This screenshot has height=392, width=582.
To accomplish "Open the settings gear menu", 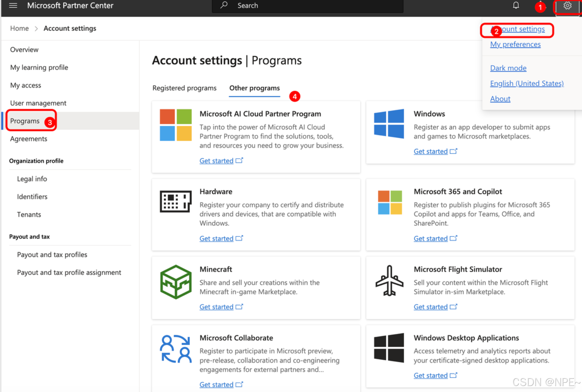I will pos(567,6).
